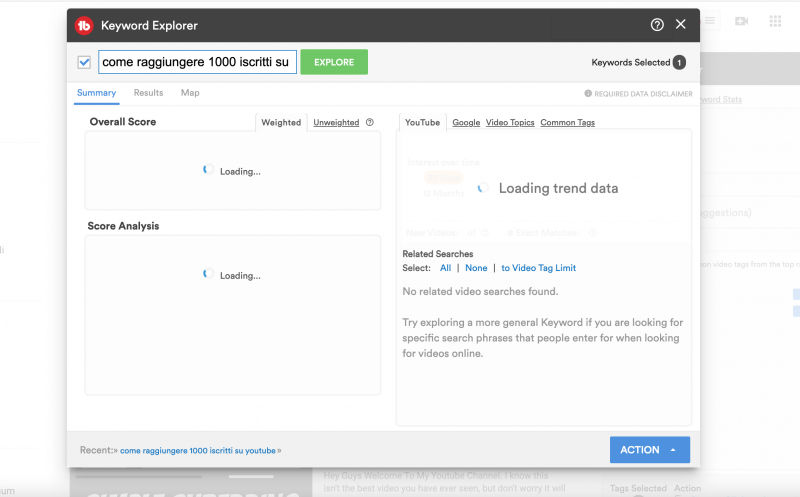Open the Google trends tab
This screenshot has width=800, height=497.
(x=466, y=123)
